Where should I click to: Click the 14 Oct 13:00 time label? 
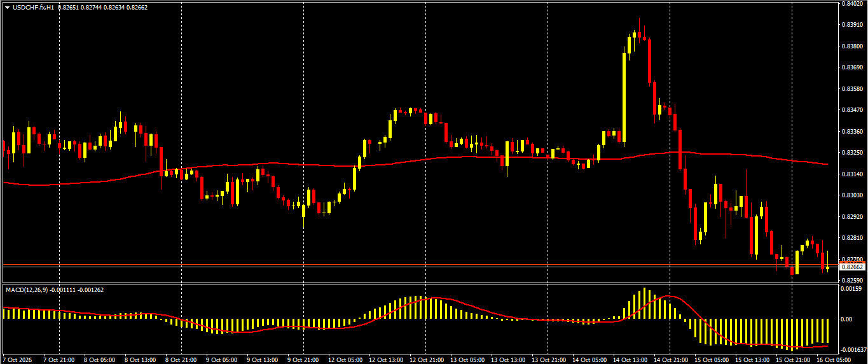point(630,360)
